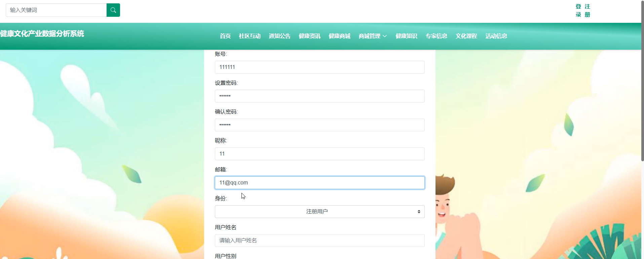Open the 身份 dropdown showing 注册用户
This screenshot has height=259, width=644.
tap(320, 212)
